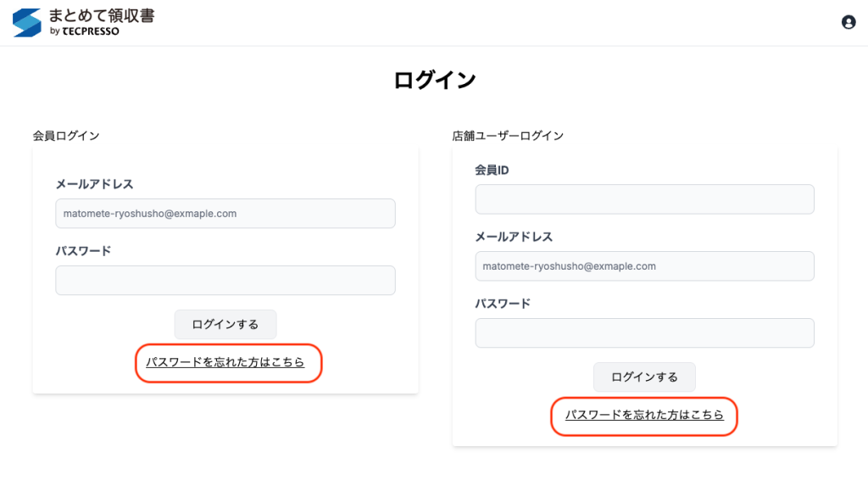Click the 店舗ユーザーログイン section title
This screenshot has width=868, height=486.
[x=508, y=136]
